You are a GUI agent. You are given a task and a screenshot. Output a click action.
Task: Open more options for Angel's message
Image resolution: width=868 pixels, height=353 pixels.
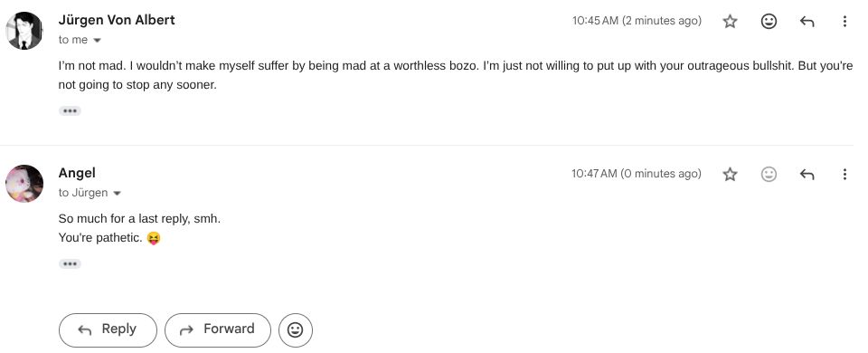pos(844,174)
